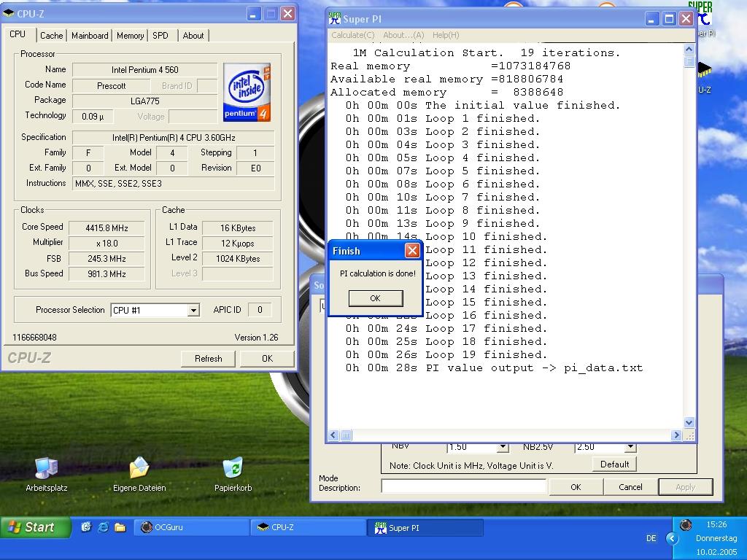Viewport: 747px width, 560px height.
Task: Launch Internet Explorer from quick launch
Action: point(103,527)
